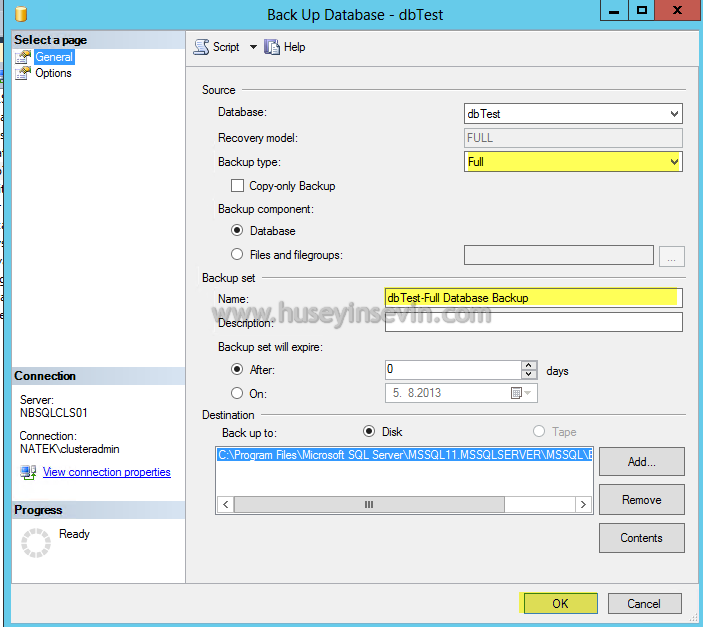Viewport: 703px width, 627px height.
Task: Choose the expire On radio button
Action: point(237,393)
